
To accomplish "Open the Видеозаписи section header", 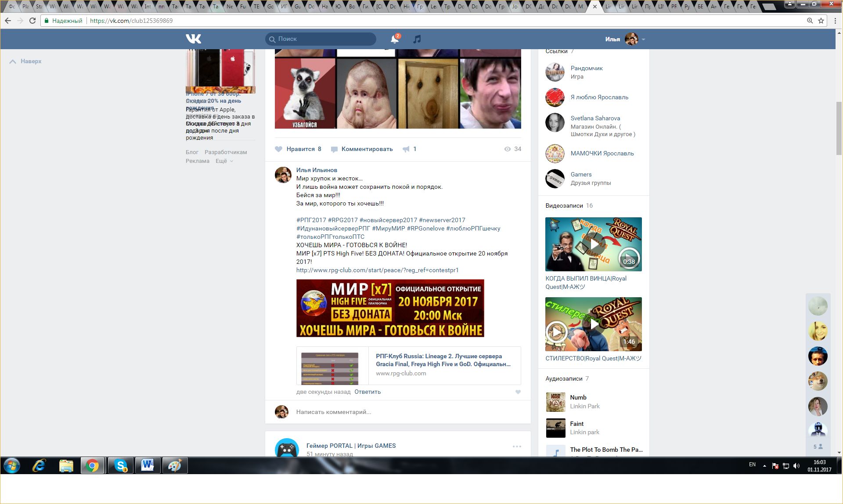I will tap(564, 205).
